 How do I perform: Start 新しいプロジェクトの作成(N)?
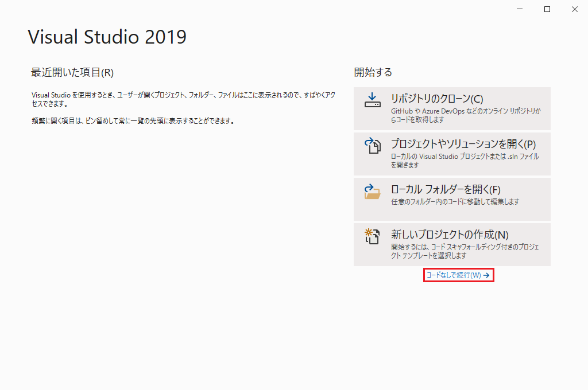coord(450,235)
